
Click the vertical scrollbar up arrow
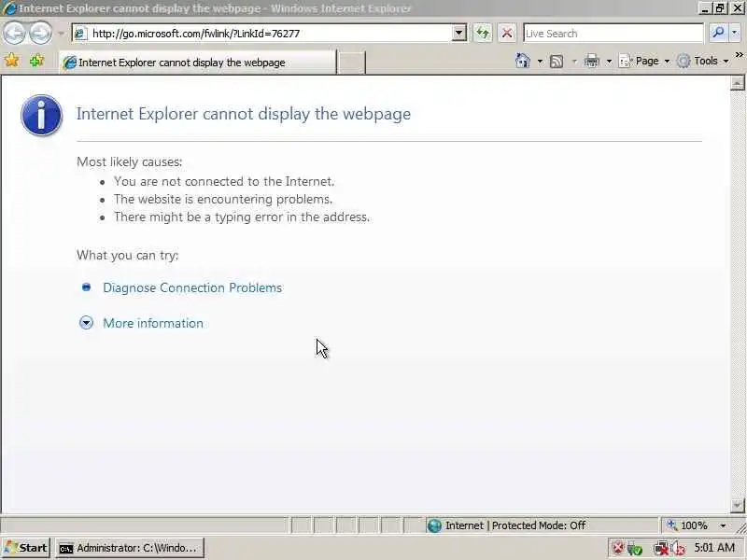pos(737,83)
